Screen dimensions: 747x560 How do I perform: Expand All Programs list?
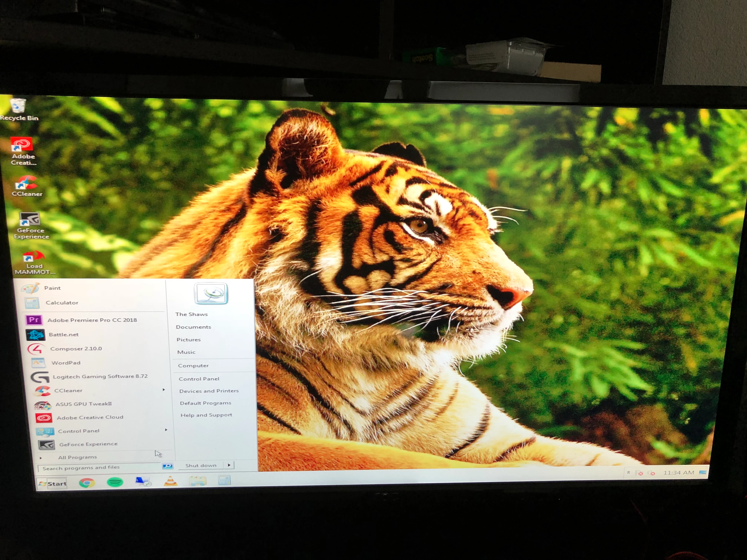77,457
